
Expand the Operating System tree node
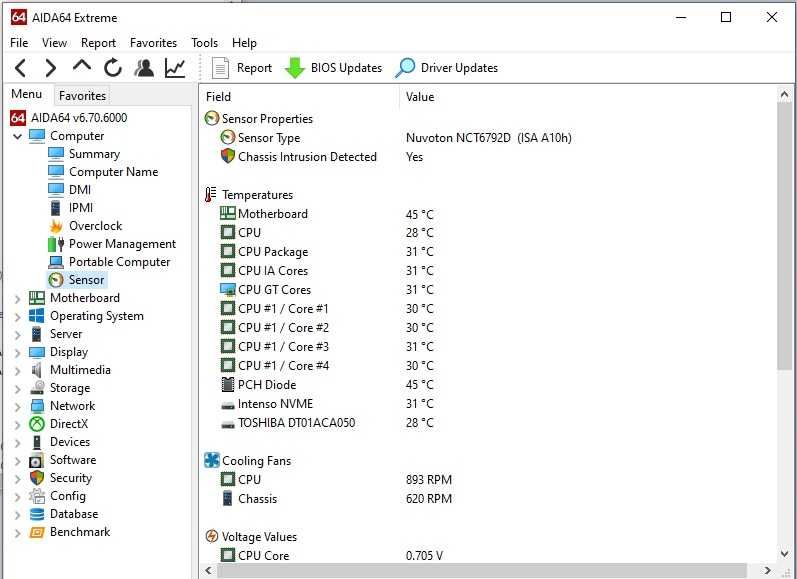18,316
